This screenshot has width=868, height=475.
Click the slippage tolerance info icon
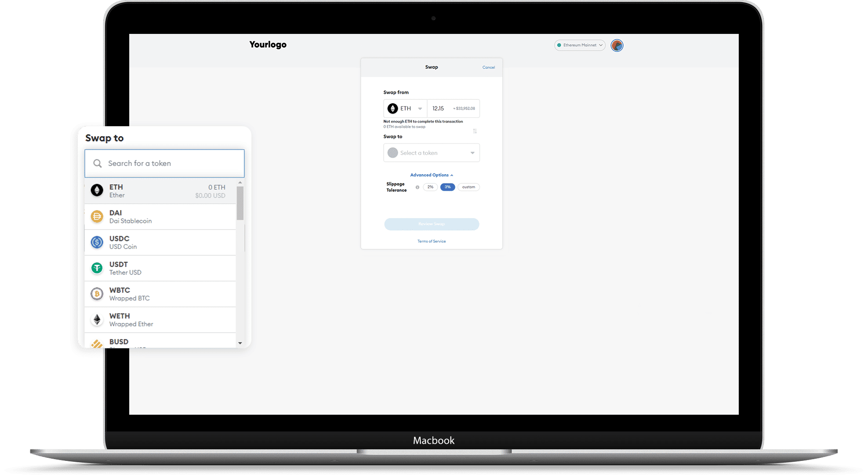pos(417,187)
